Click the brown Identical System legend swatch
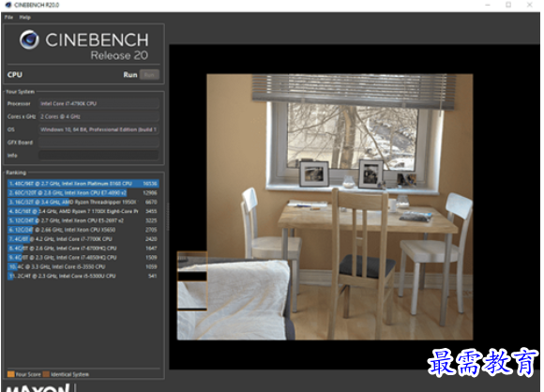This screenshot has height=392, width=544. 46,374
